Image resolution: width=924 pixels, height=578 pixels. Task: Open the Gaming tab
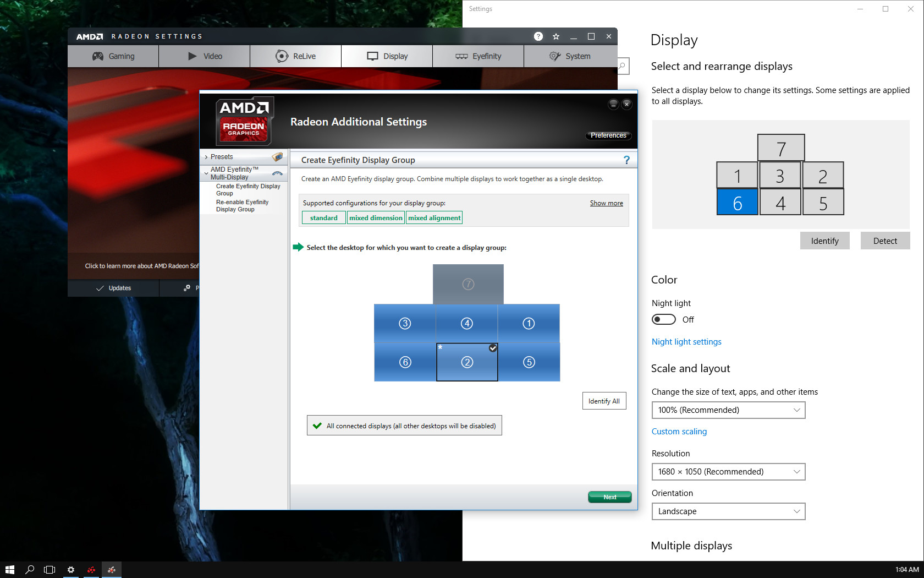click(x=113, y=56)
